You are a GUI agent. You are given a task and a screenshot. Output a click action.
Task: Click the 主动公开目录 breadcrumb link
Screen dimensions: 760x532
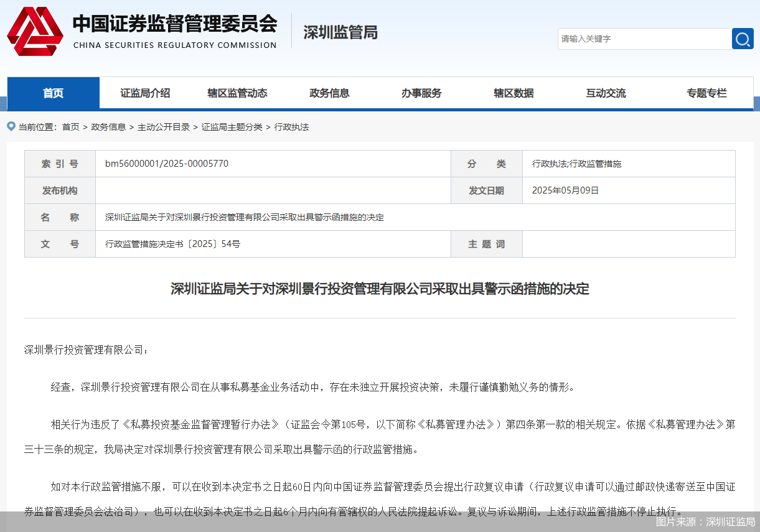pyautogui.click(x=164, y=127)
